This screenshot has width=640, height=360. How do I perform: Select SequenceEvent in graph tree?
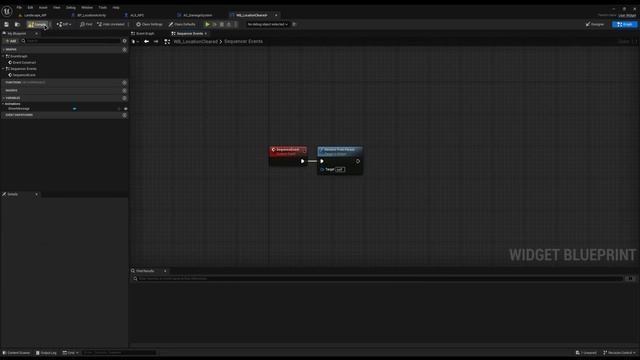pyautogui.click(x=24, y=75)
